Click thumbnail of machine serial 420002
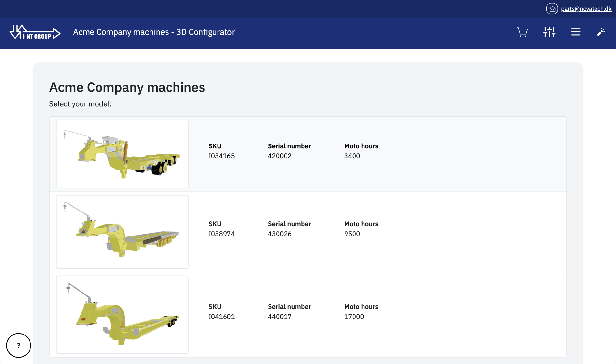Viewport: 616px width, 364px height. (x=122, y=154)
